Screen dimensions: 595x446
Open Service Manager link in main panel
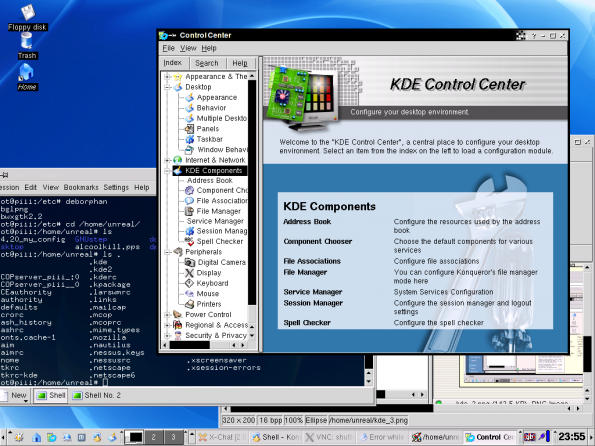pos(313,292)
